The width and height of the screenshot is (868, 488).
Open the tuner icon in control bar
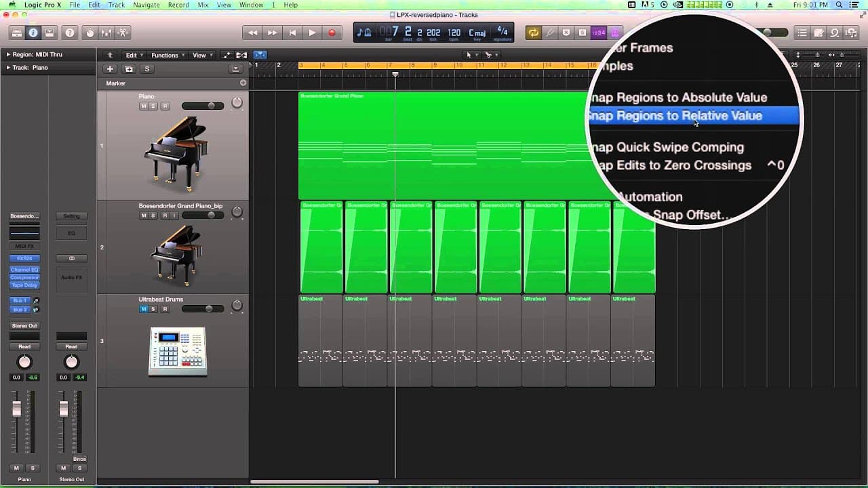tap(550, 33)
